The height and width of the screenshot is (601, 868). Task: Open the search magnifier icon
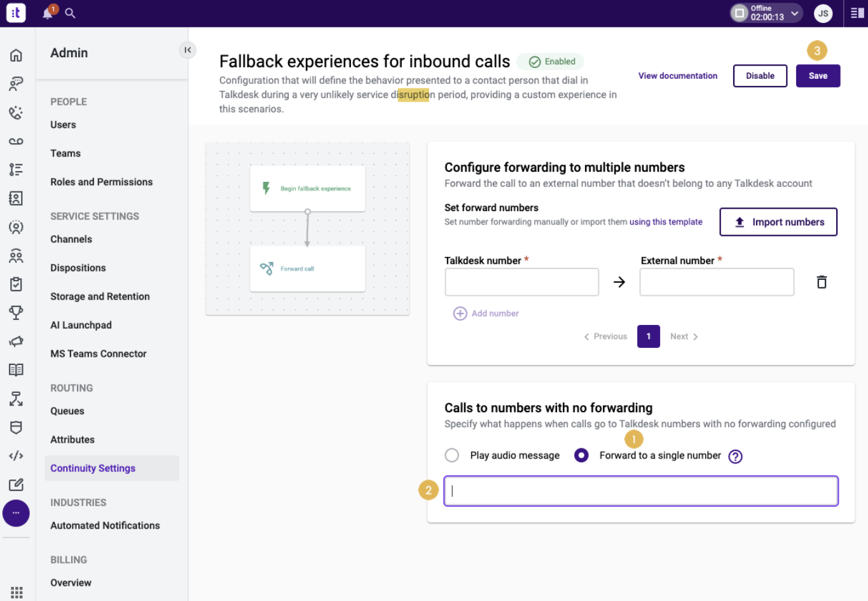(70, 13)
